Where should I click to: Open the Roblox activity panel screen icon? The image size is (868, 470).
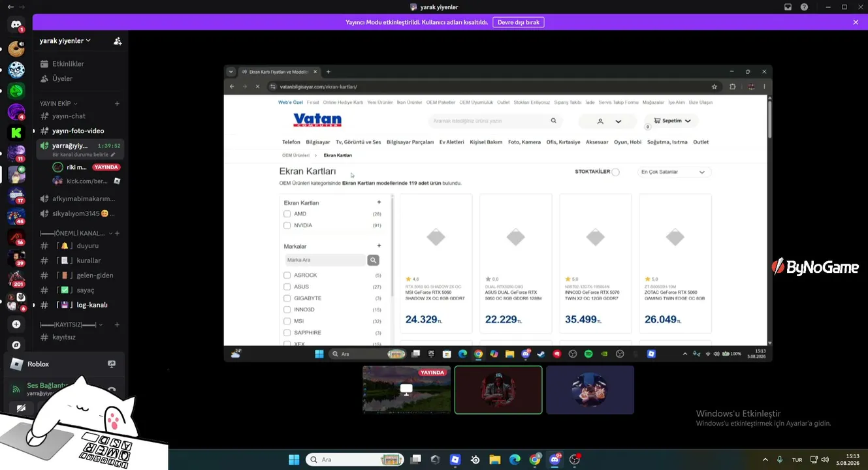(x=112, y=364)
